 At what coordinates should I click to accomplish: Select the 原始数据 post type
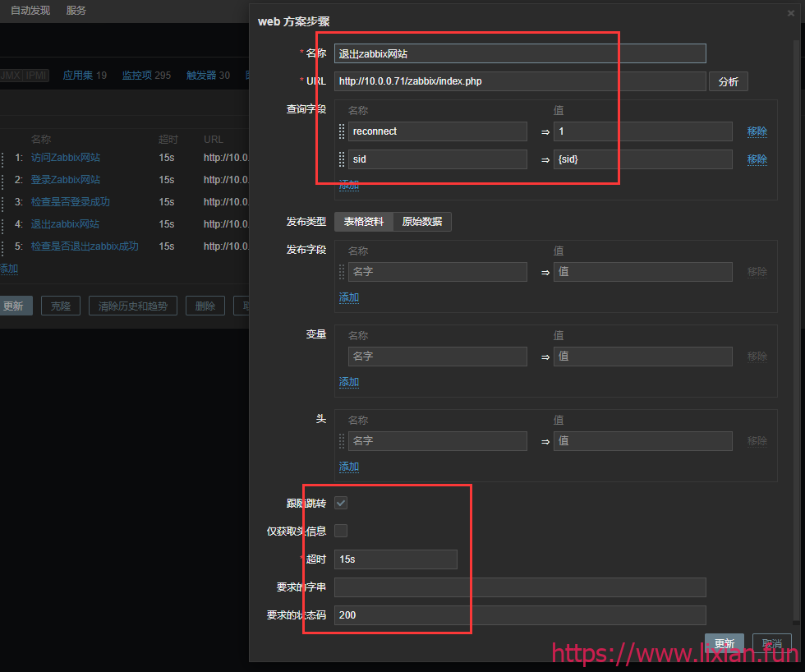pos(422,222)
